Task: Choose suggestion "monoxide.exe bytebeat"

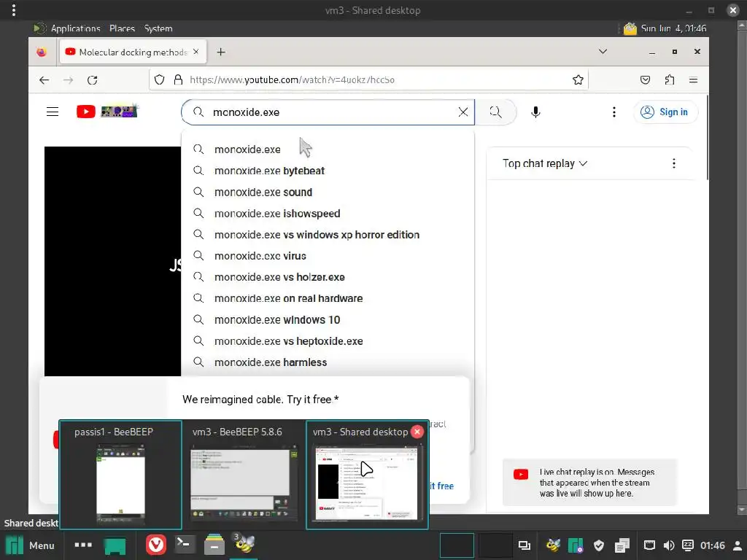Action: 328,171
